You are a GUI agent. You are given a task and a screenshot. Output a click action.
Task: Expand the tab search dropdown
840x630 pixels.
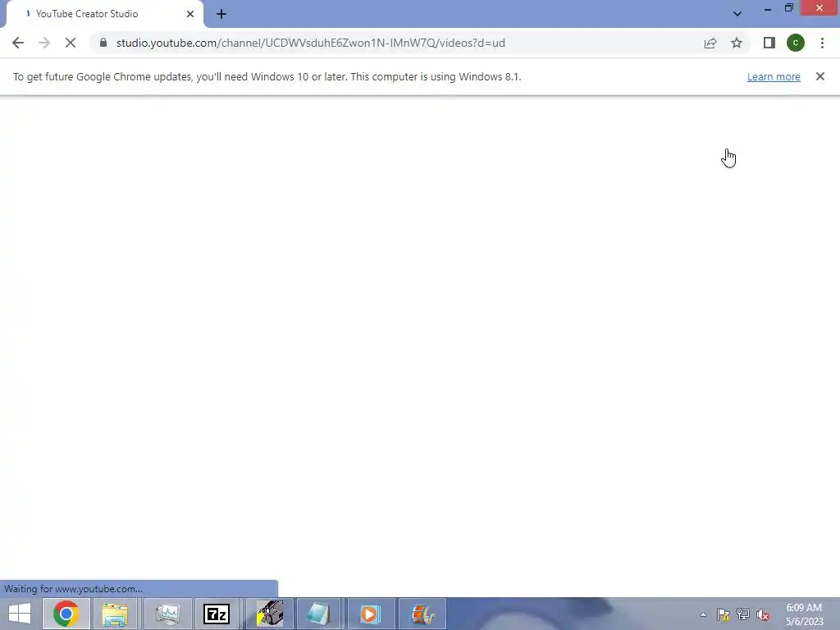pyautogui.click(x=737, y=14)
